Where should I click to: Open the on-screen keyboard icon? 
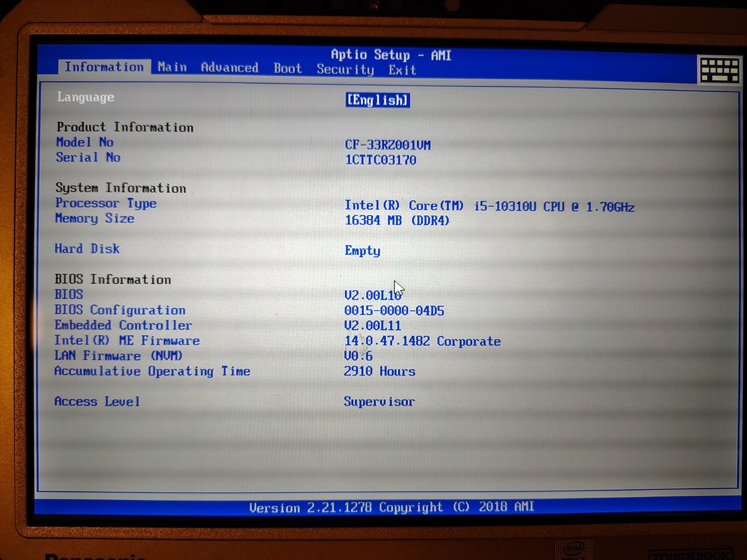(x=719, y=70)
